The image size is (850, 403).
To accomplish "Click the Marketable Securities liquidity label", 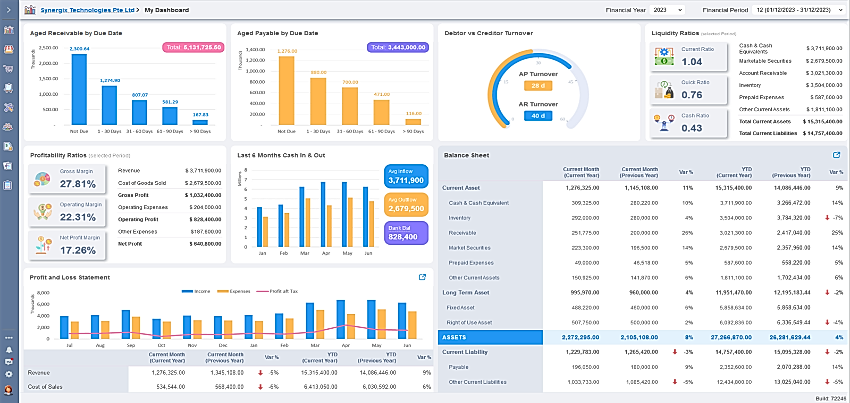I will point(765,61).
